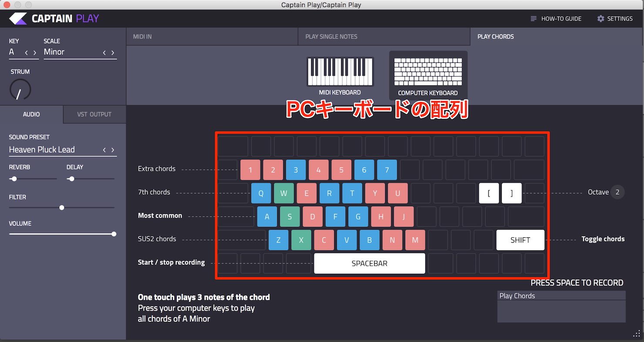The width and height of the screenshot is (644, 342).
Task: Switch to the MIDI IN tab
Action: pyautogui.click(x=212, y=37)
